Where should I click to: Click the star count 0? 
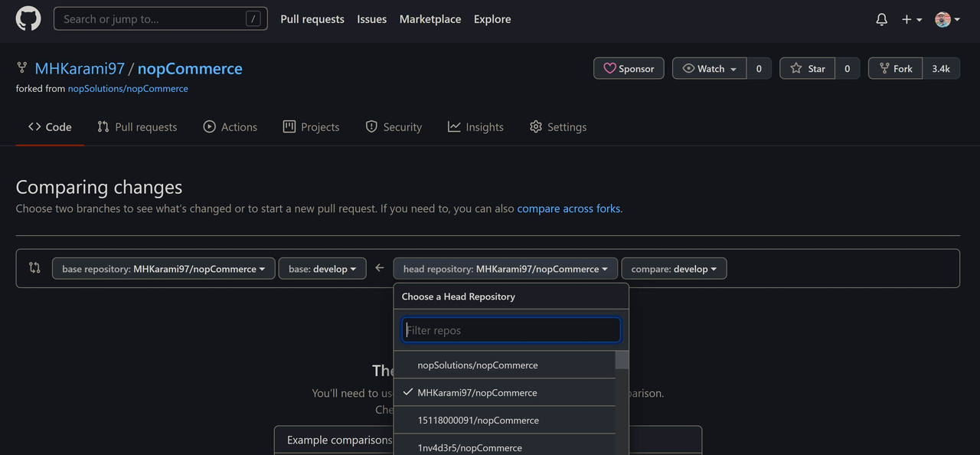tap(848, 68)
